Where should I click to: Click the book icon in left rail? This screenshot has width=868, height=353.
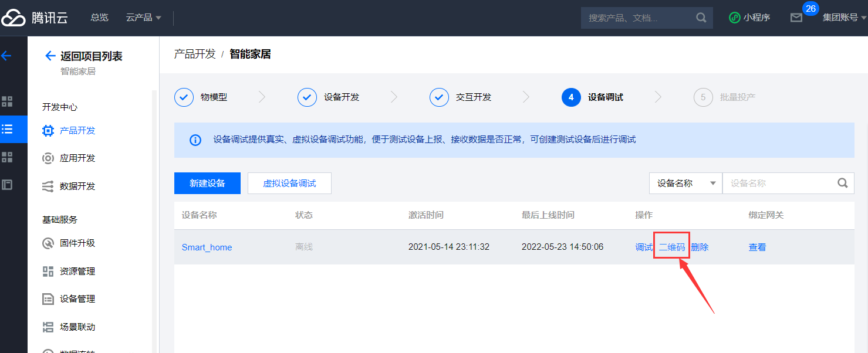click(7, 185)
